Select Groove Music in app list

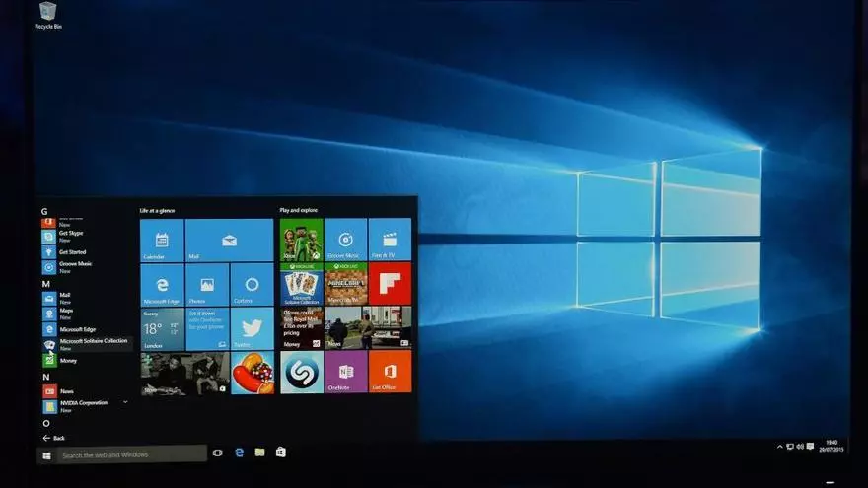pos(75,266)
